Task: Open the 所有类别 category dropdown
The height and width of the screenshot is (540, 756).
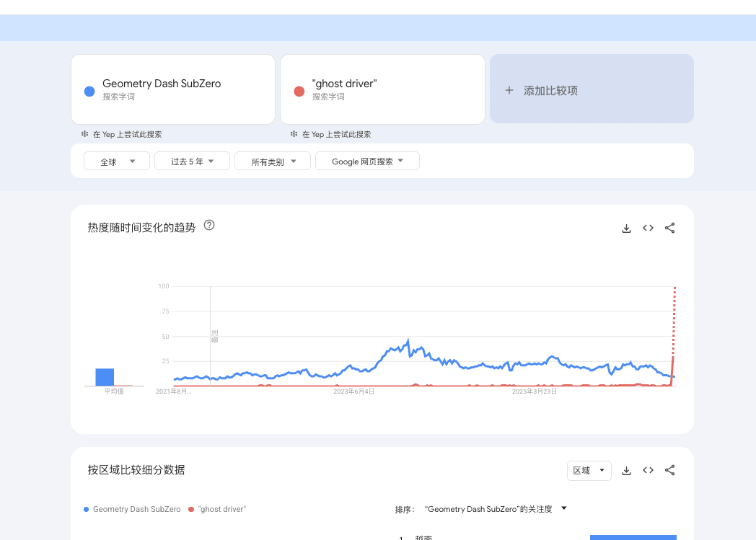Action: tap(273, 161)
